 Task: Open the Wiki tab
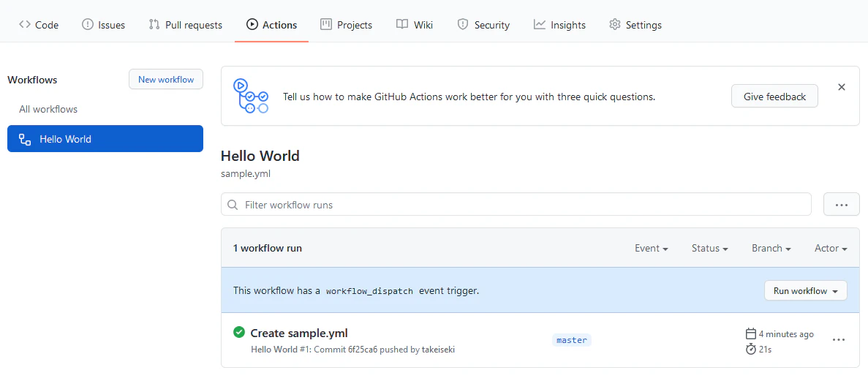pyautogui.click(x=415, y=25)
